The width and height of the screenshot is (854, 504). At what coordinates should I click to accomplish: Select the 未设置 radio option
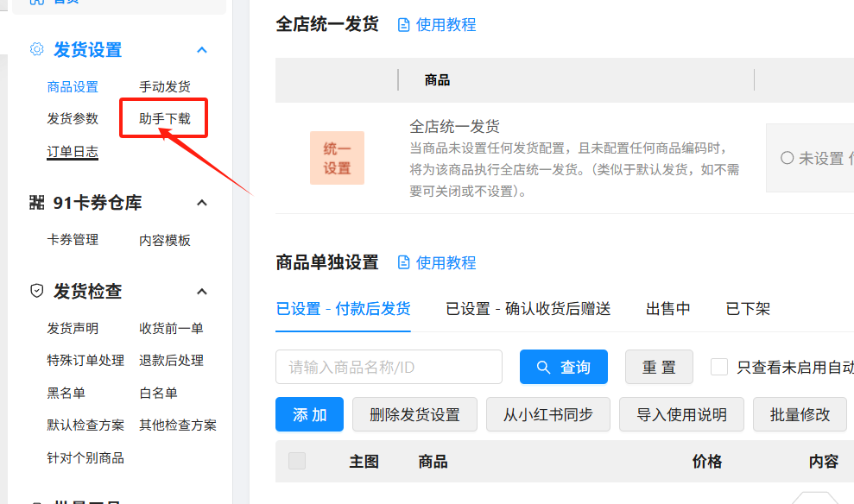tap(787, 158)
